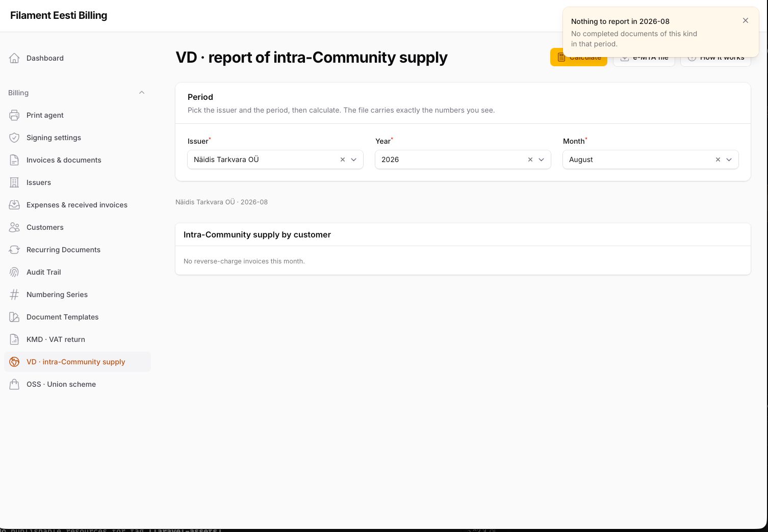Open Dashboard in the sidebar
The width and height of the screenshot is (768, 532).
[78, 58]
